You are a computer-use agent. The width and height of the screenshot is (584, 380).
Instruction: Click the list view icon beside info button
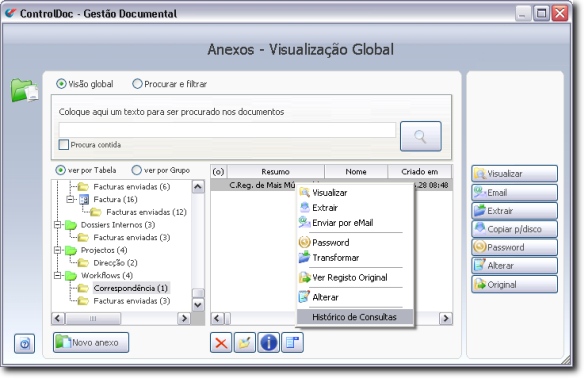click(x=292, y=342)
